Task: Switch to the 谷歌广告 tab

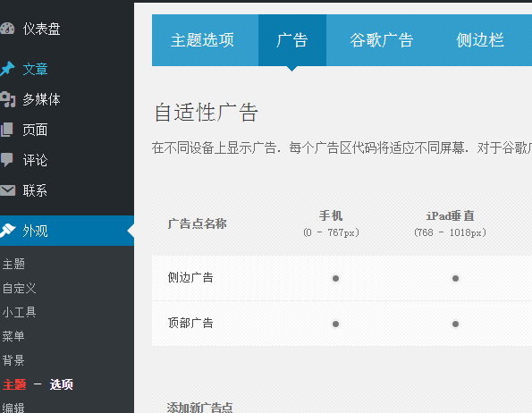Action: click(382, 40)
